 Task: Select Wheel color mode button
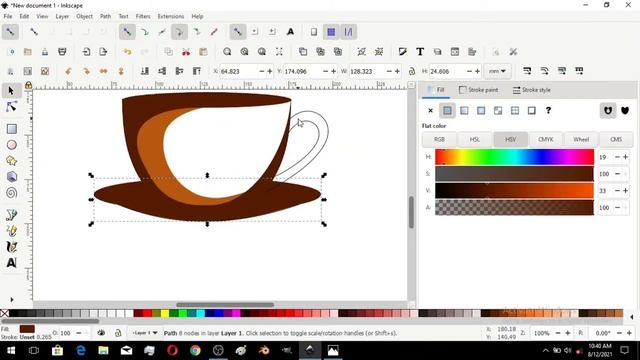point(581,140)
